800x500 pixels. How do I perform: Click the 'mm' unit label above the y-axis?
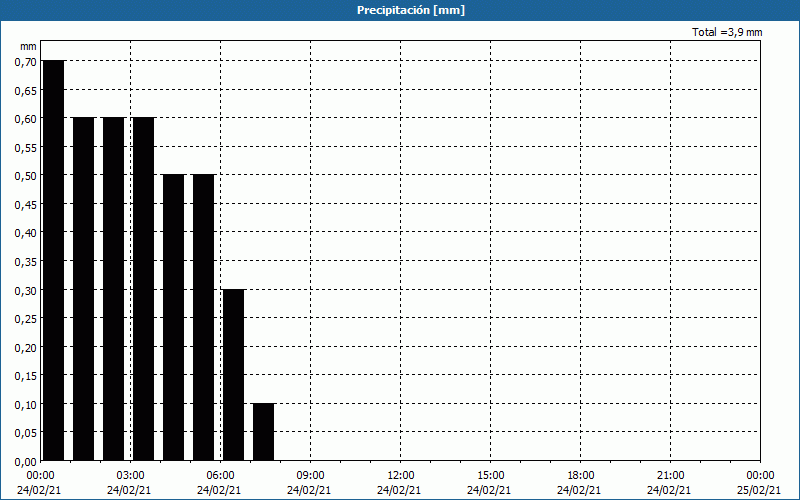[28, 46]
